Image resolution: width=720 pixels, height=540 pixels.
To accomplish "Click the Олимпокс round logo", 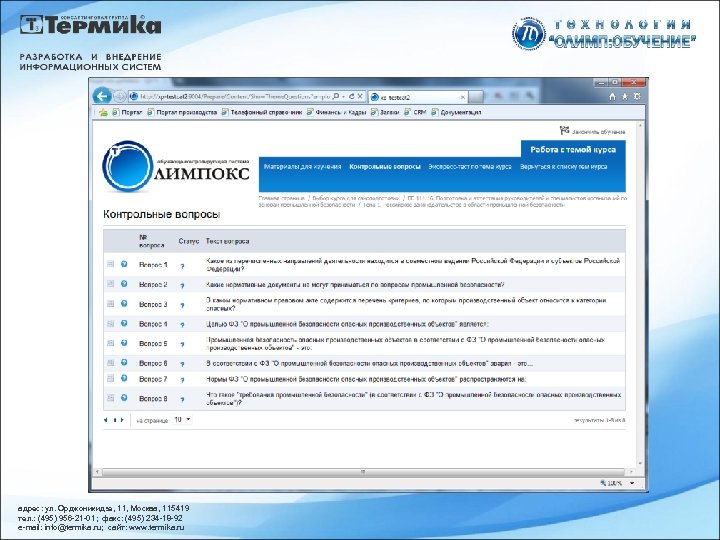I will [x=127, y=166].
